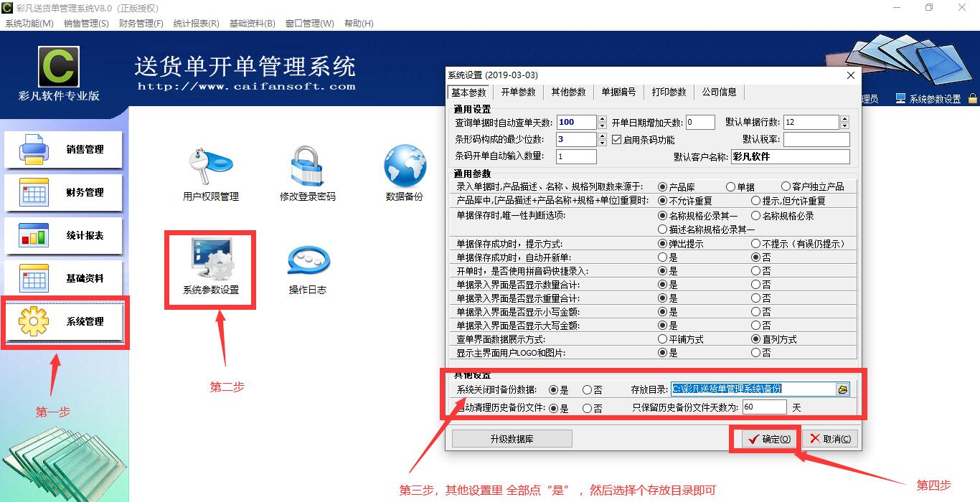Click the 升级数据库 button
The width and height of the screenshot is (980, 502).
[x=512, y=439]
